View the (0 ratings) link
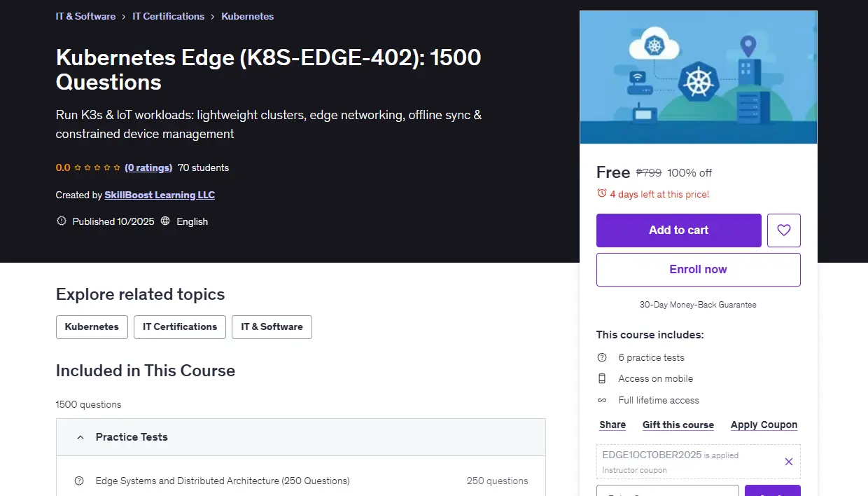The image size is (868, 496). pyautogui.click(x=148, y=167)
